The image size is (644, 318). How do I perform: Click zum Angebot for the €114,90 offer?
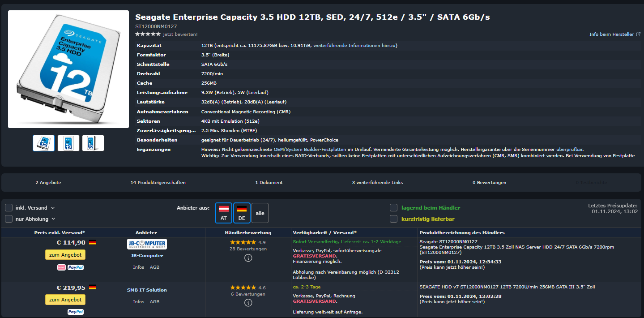click(65, 255)
